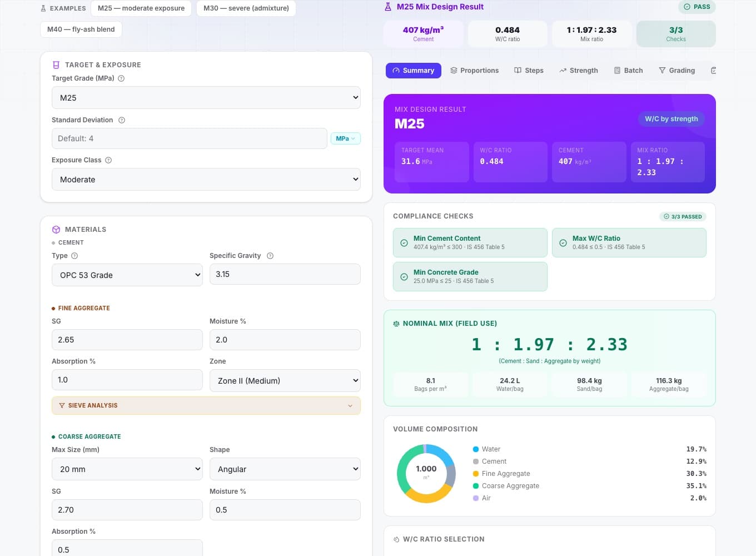Image resolution: width=756 pixels, height=556 pixels.
Task: Load the M25 — moderate exposure example
Action: pos(141,8)
